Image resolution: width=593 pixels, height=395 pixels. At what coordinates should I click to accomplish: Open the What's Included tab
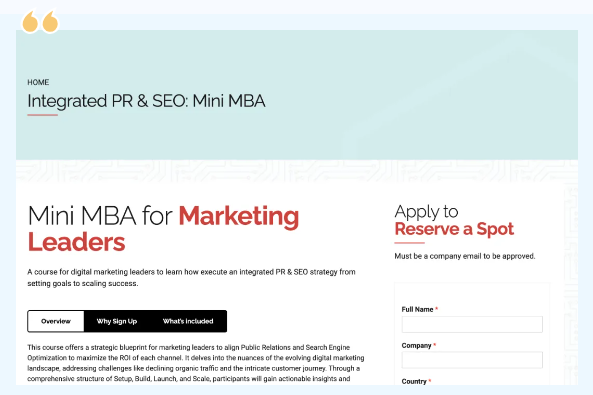click(x=188, y=321)
